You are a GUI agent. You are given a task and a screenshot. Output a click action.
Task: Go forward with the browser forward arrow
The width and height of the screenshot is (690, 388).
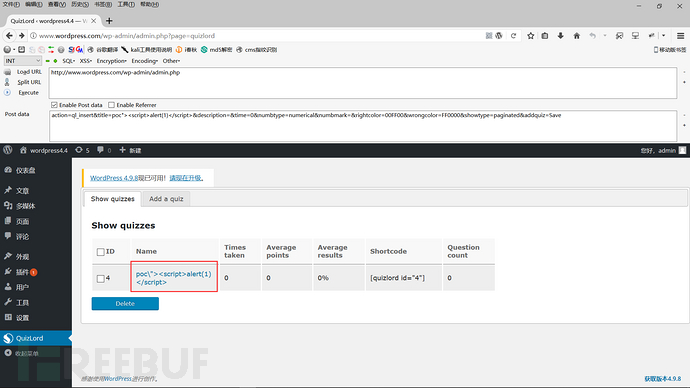click(21, 36)
